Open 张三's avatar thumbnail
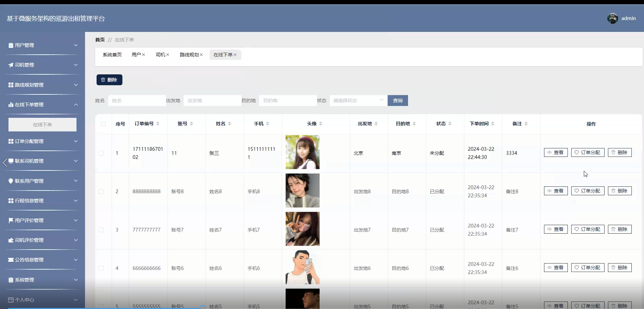The image size is (644, 309). coord(303,152)
